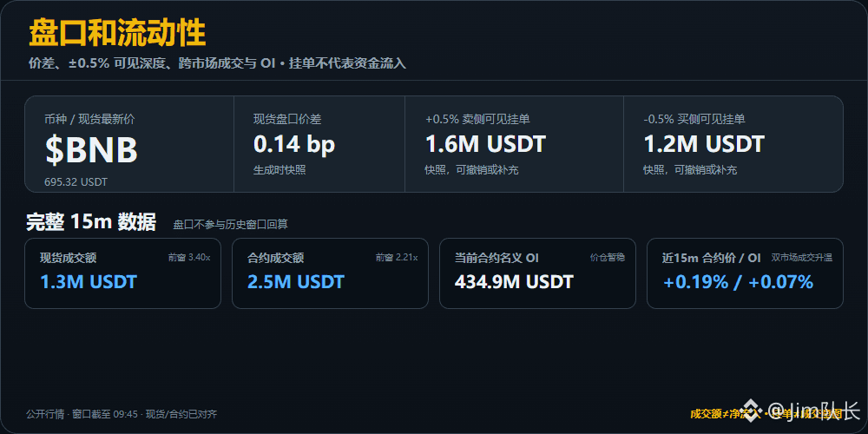Click 快照，可撤销或补充 under 1.6M USDT
This screenshot has width=868, height=434.
[471, 170]
